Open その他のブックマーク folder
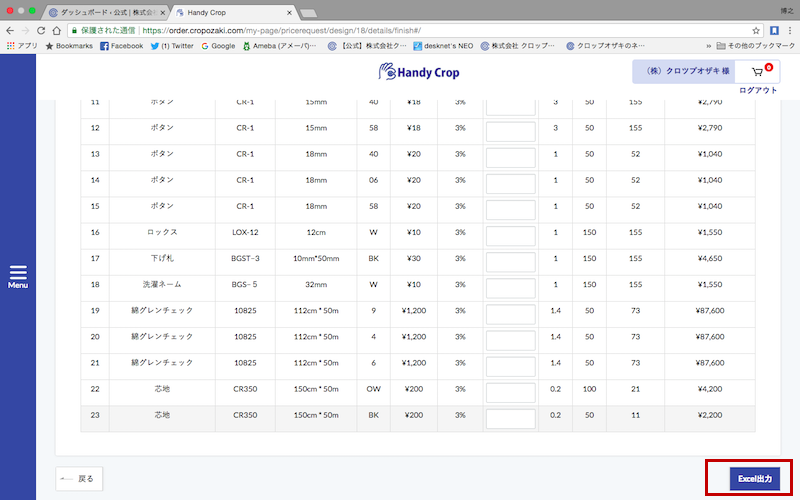800x500 pixels. point(756,46)
